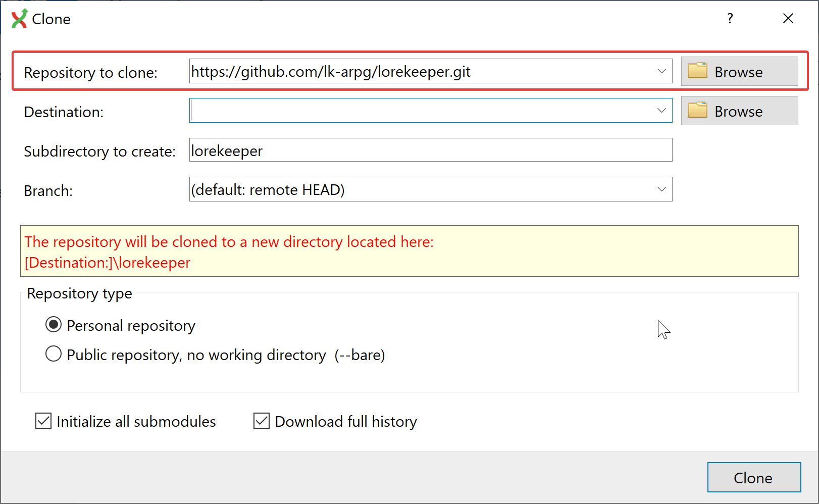Expand the Repository to clone dropdown arrow

[x=661, y=72]
